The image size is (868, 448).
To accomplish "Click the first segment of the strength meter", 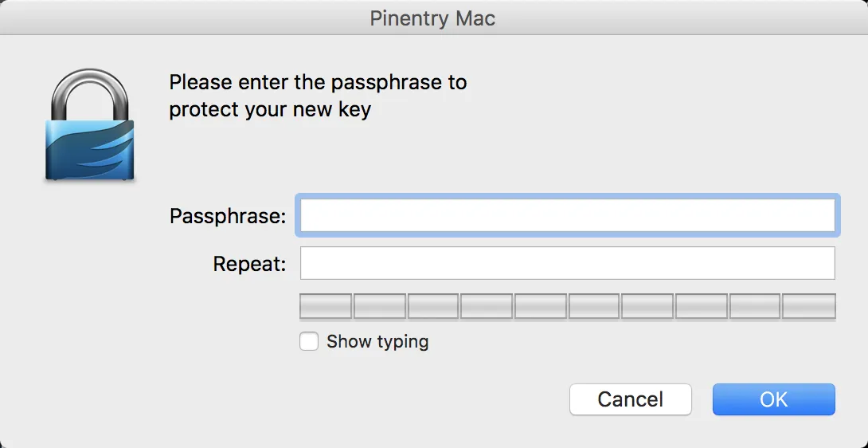I will [x=326, y=307].
